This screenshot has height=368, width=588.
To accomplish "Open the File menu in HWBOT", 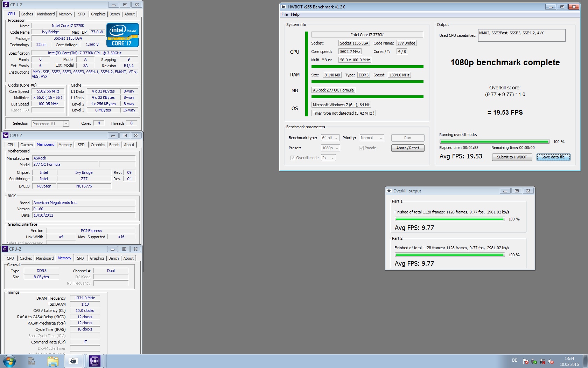I will pyautogui.click(x=285, y=14).
